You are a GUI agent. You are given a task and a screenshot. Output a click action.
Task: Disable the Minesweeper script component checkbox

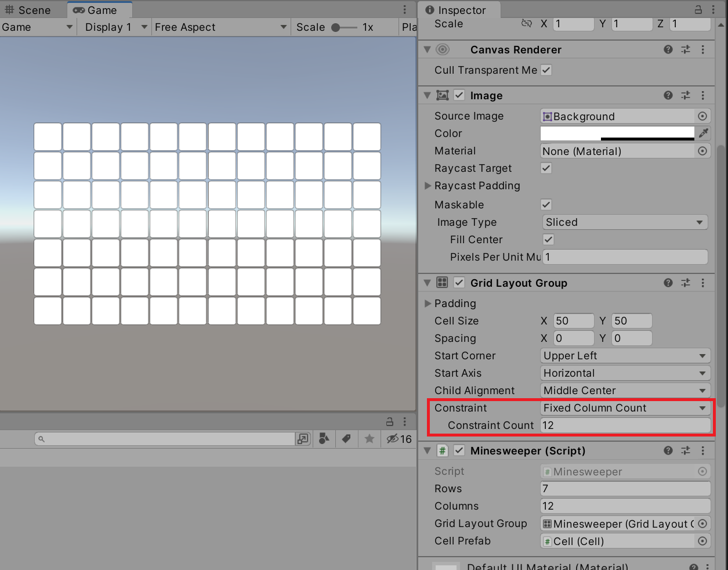point(459,450)
